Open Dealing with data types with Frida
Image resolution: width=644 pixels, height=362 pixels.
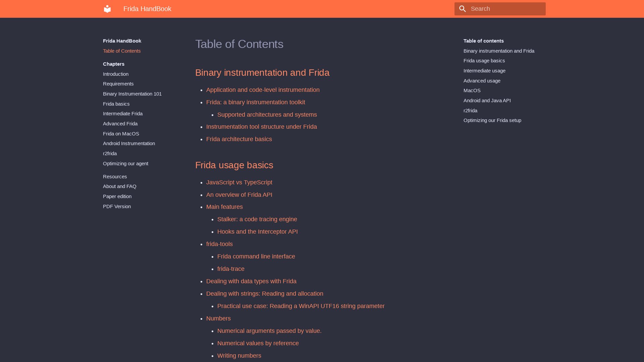coord(251,281)
